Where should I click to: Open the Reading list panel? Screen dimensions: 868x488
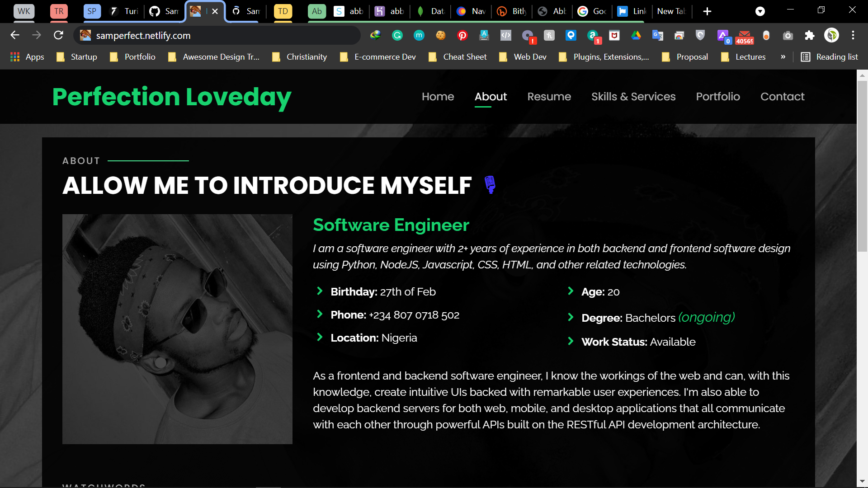830,57
